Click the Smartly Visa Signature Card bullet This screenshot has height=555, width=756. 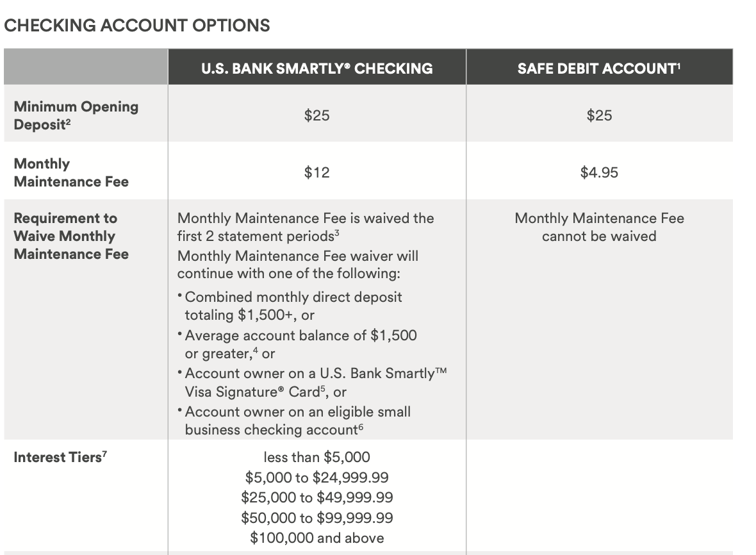(x=315, y=383)
